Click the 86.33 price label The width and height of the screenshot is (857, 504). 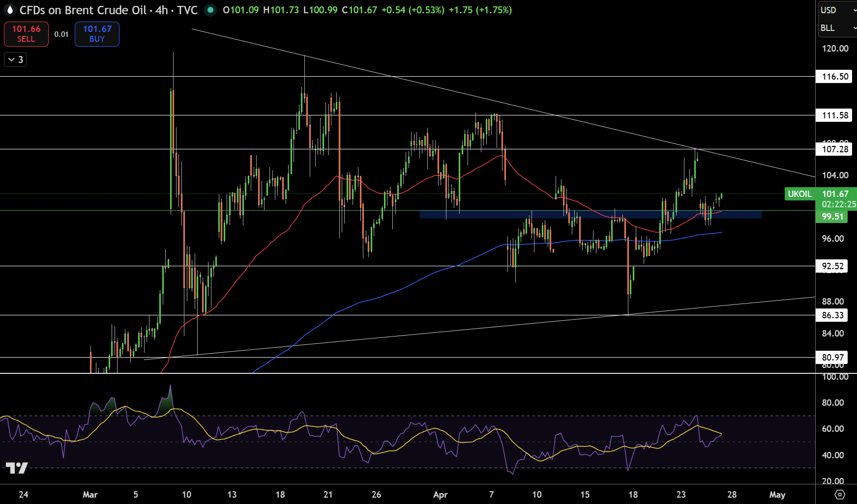[832, 315]
